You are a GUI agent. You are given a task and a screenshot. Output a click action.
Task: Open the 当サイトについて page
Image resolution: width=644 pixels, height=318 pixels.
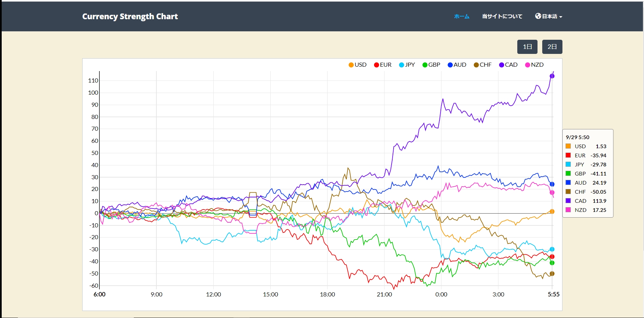[x=502, y=16]
